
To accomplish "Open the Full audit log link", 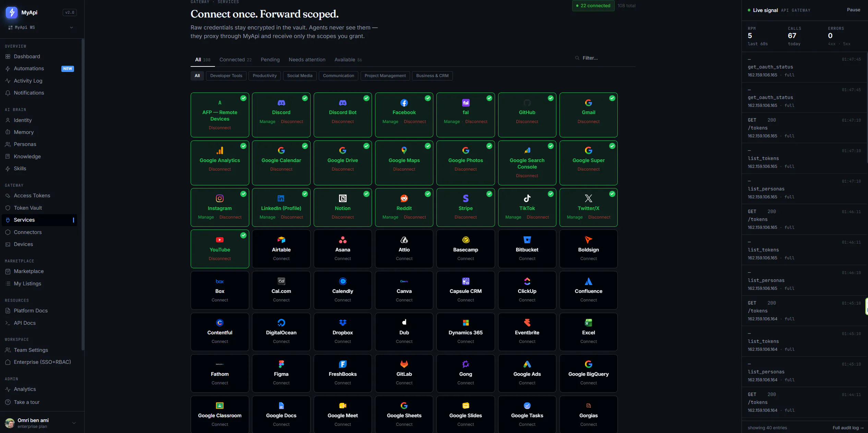I will (848, 428).
